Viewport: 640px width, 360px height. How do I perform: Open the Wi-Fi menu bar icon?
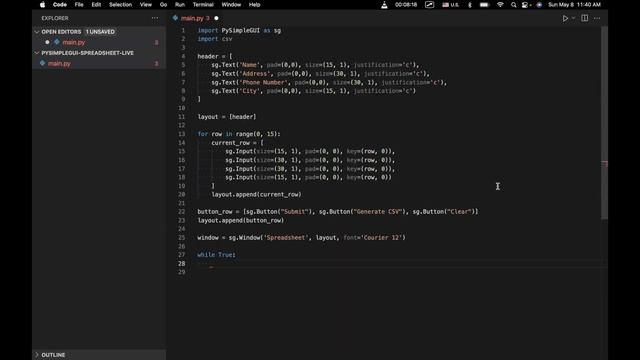(x=500, y=5)
